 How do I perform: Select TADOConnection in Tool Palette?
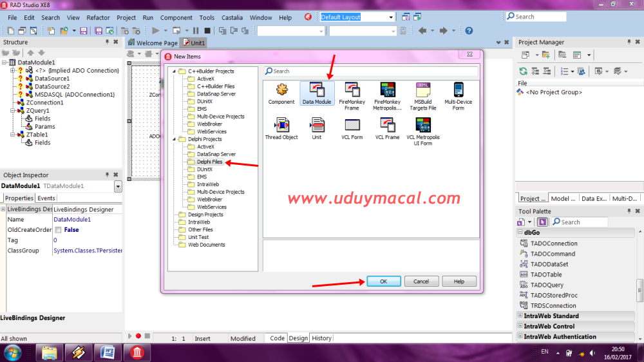coord(554,243)
